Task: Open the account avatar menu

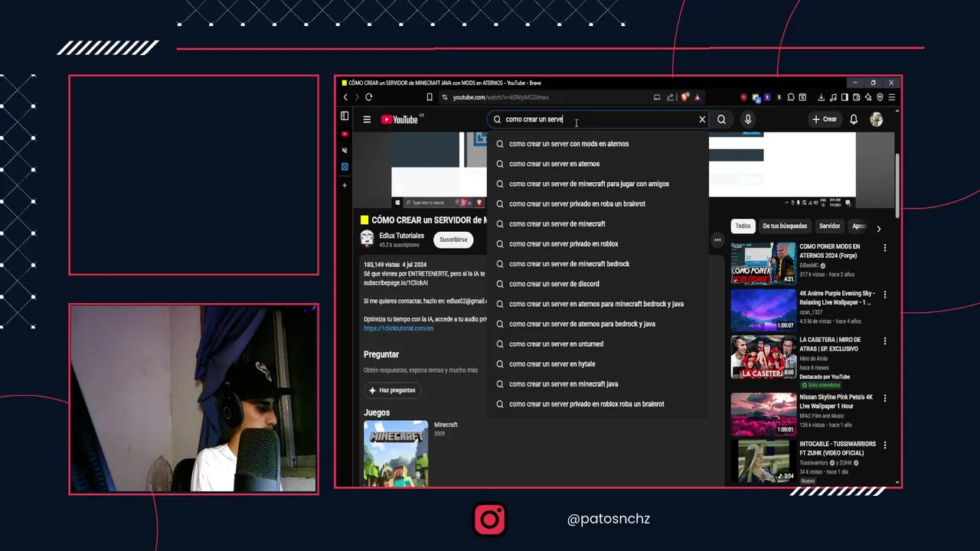Action: (x=877, y=119)
